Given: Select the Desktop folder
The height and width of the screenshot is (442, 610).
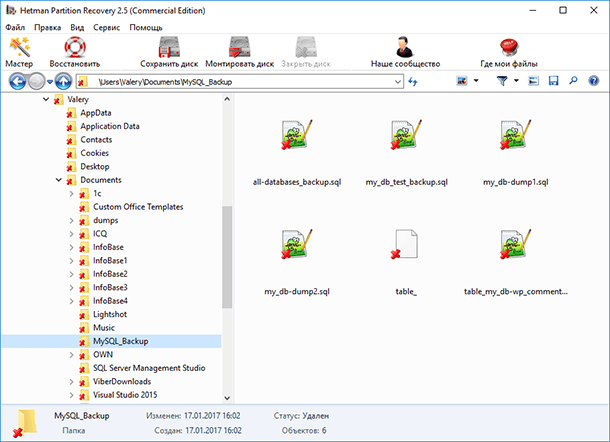Looking at the screenshot, I should pyautogui.click(x=95, y=167).
